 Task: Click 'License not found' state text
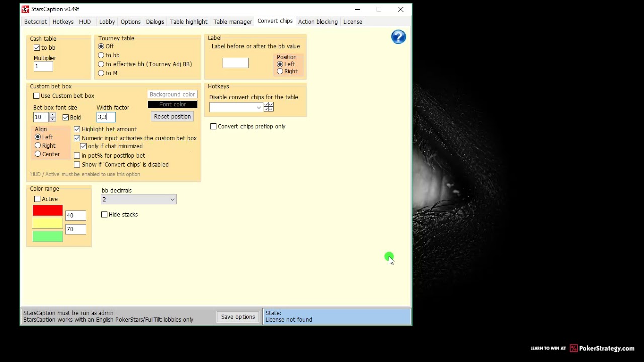click(x=289, y=320)
